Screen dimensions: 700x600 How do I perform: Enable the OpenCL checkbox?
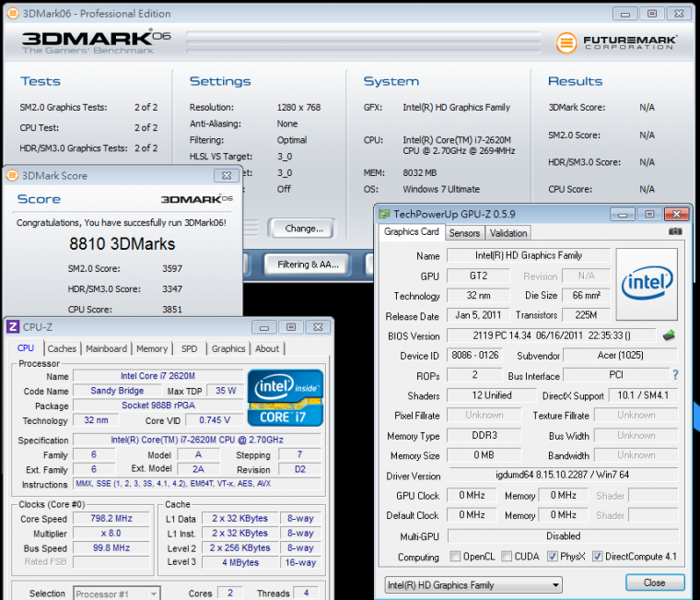455,557
